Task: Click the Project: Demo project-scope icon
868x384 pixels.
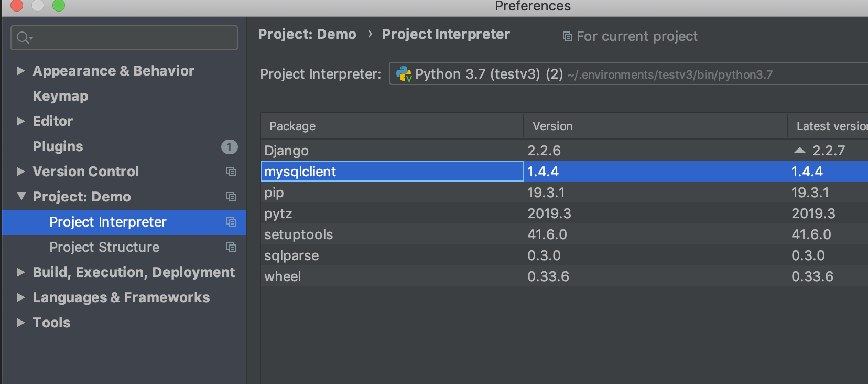Action: (x=231, y=197)
